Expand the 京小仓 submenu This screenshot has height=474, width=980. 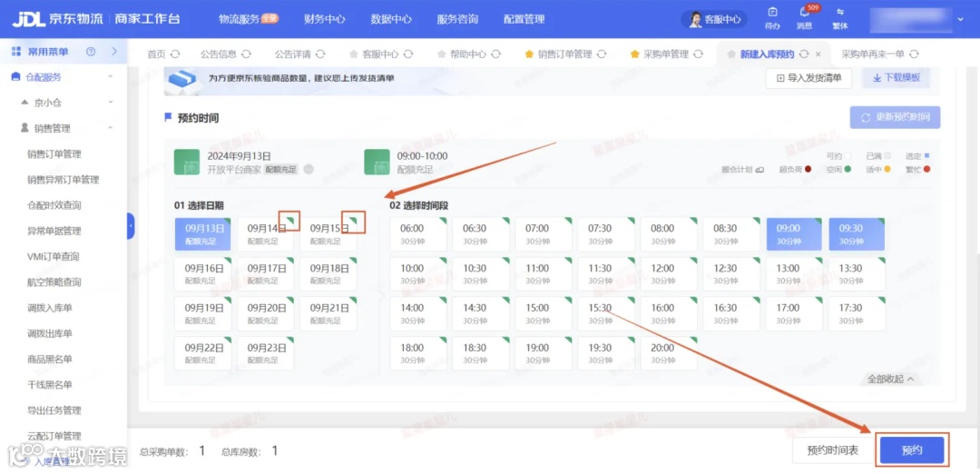coord(110,102)
